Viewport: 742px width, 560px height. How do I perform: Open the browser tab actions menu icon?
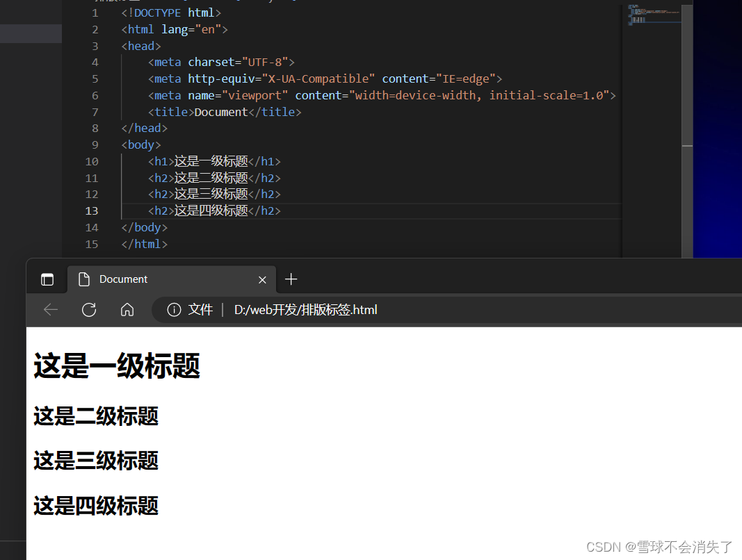(47, 279)
